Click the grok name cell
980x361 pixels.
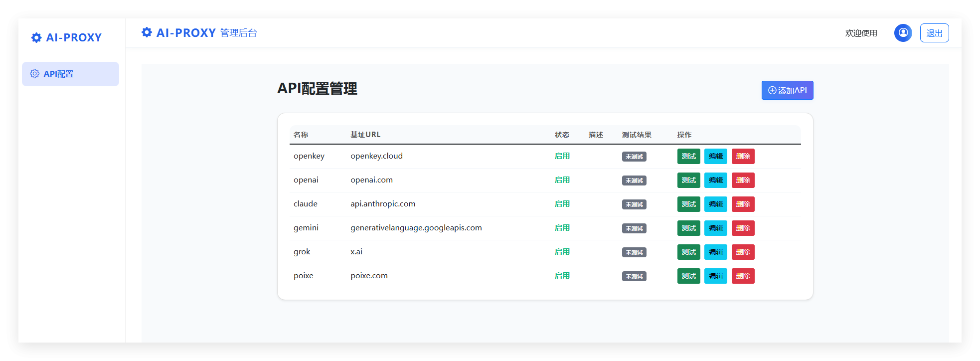(x=302, y=252)
